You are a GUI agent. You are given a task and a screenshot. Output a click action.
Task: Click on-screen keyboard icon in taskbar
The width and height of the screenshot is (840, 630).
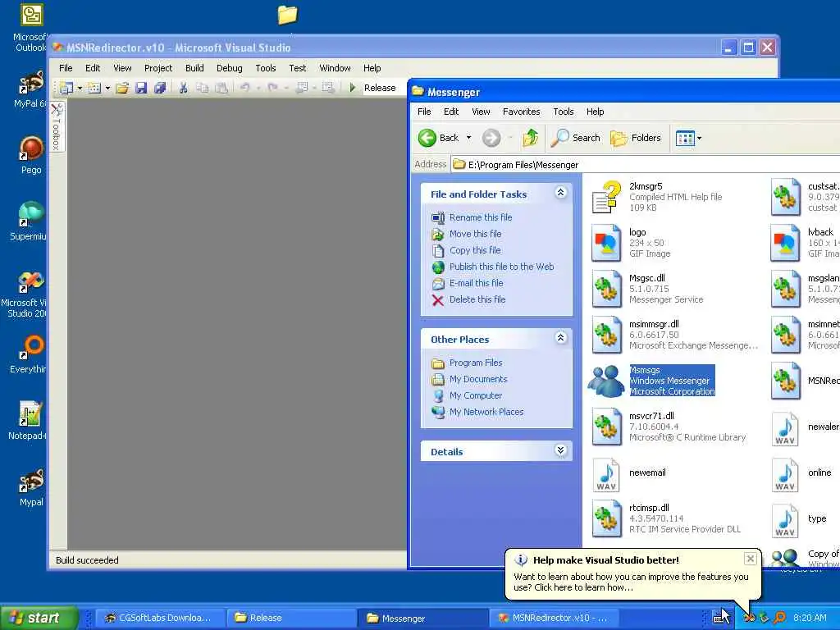coord(719,618)
